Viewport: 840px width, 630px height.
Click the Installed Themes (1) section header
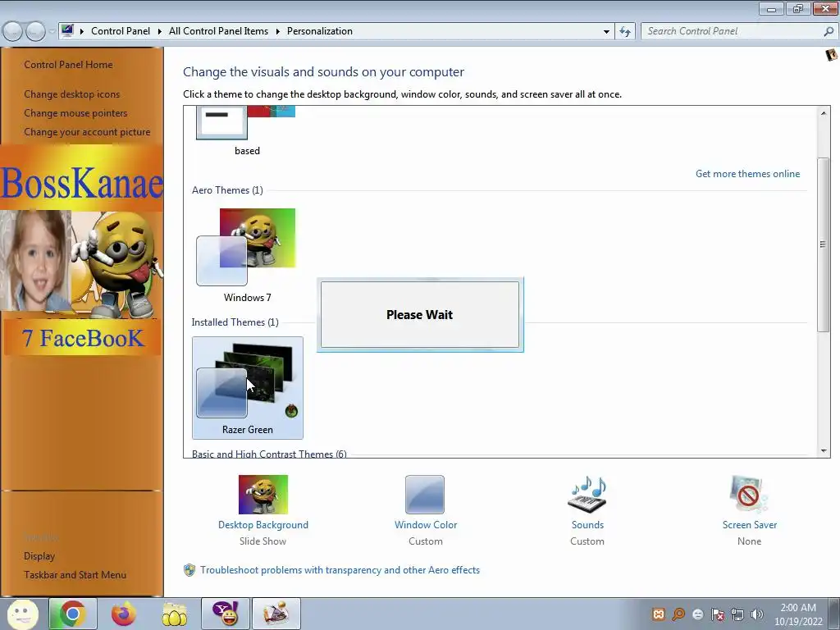[x=235, y=322]
